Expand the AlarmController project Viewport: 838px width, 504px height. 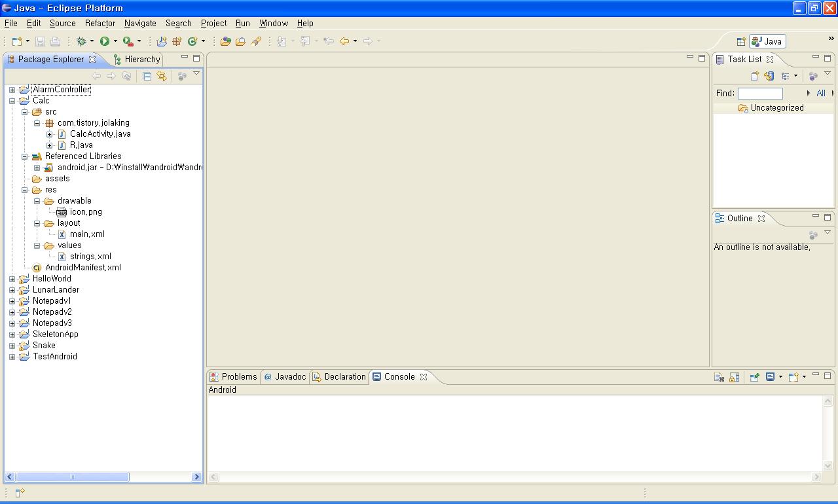pos(12,90)
